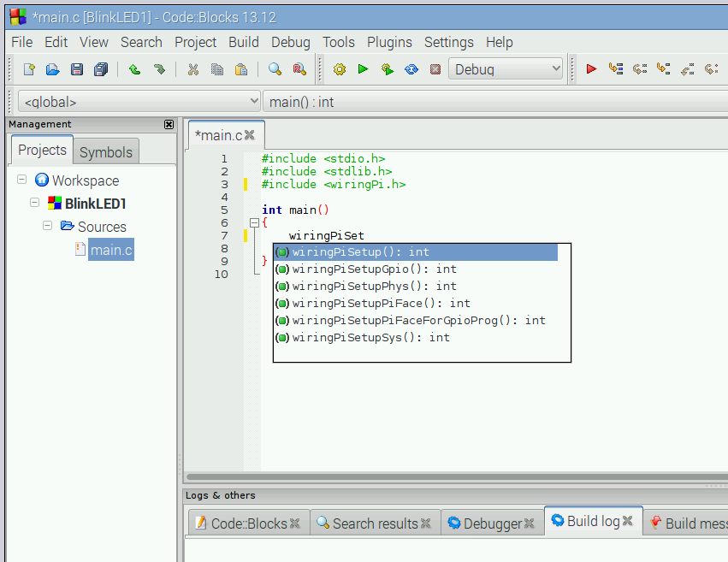Viewport: 728px width, 562px height.
Task: Open the Find dialog via the magnifier icon
Action: click(274, 69)
